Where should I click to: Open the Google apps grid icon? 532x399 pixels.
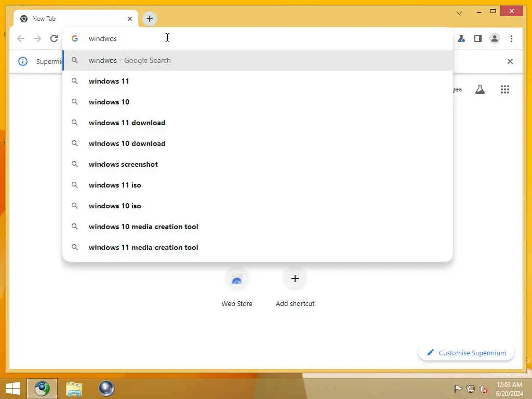505,89
